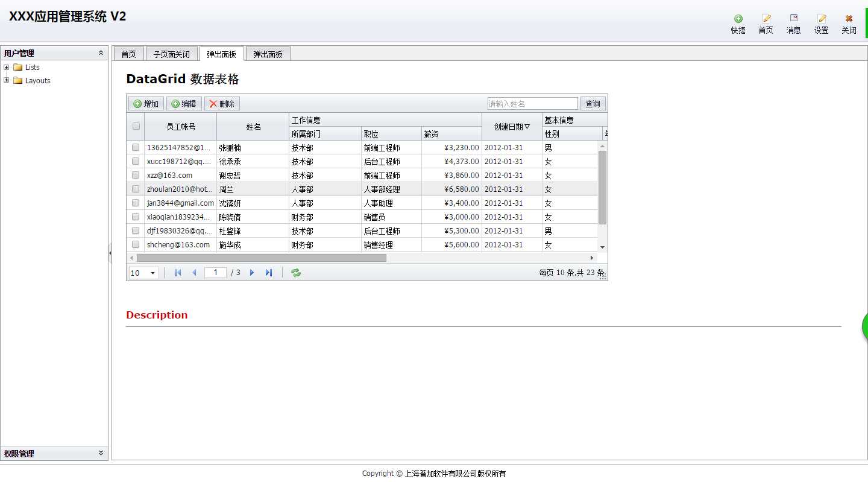This screenshot has height=482, width=868.
Task: Check the row for 张鹏楠
Action: click(136, 147)
